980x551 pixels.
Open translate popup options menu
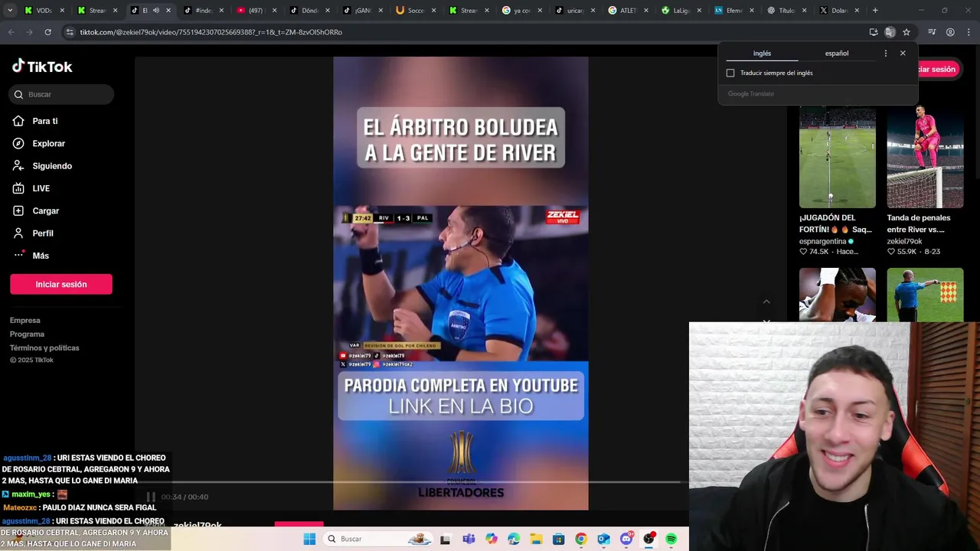point(886,54)
